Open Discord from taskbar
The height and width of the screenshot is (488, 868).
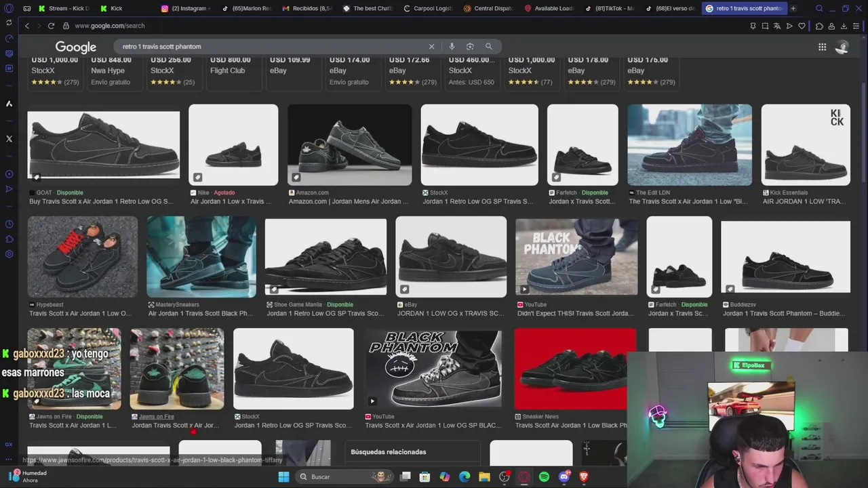(x=564, y=476)
